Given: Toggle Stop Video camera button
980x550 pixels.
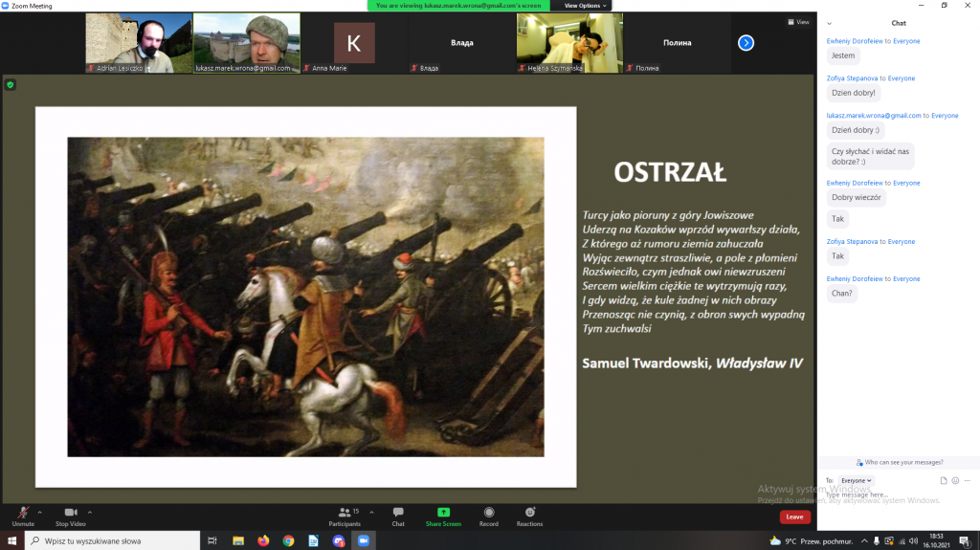Looking at the screenshot, I should (70, 516).
